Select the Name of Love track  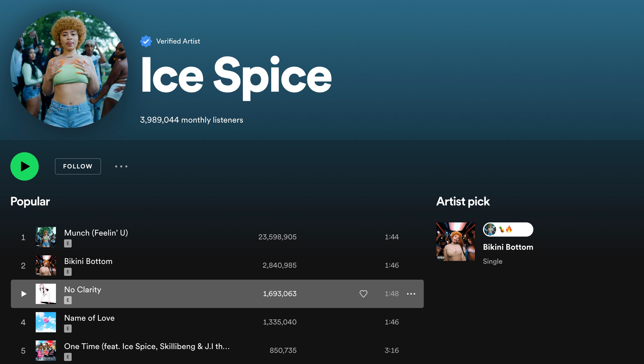click(89, 318)
